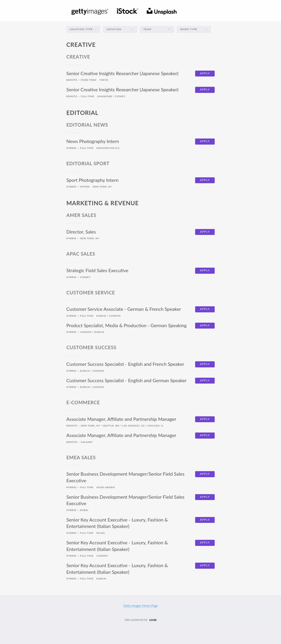
Task: Expand the Location filter dropdown
Action: point(120,29)
